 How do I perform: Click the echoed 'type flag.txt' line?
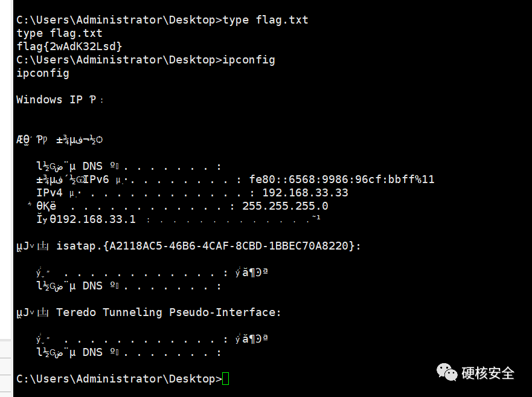coord(59,33)
